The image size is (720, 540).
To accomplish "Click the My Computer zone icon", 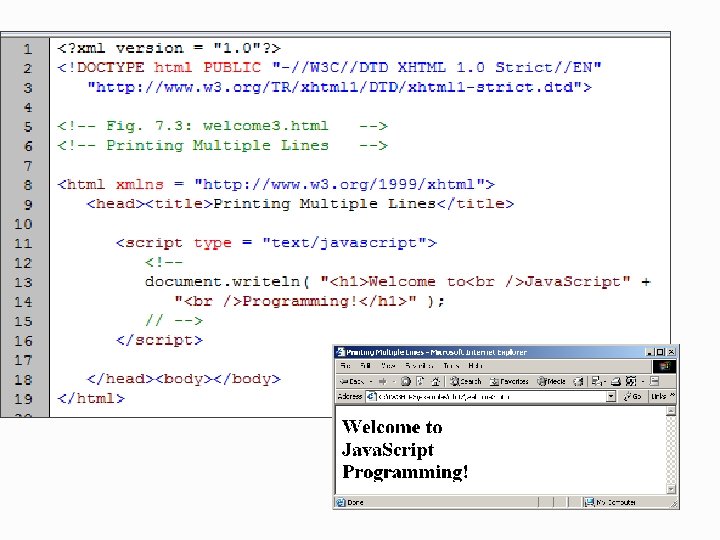I will (x=589, y=502).
